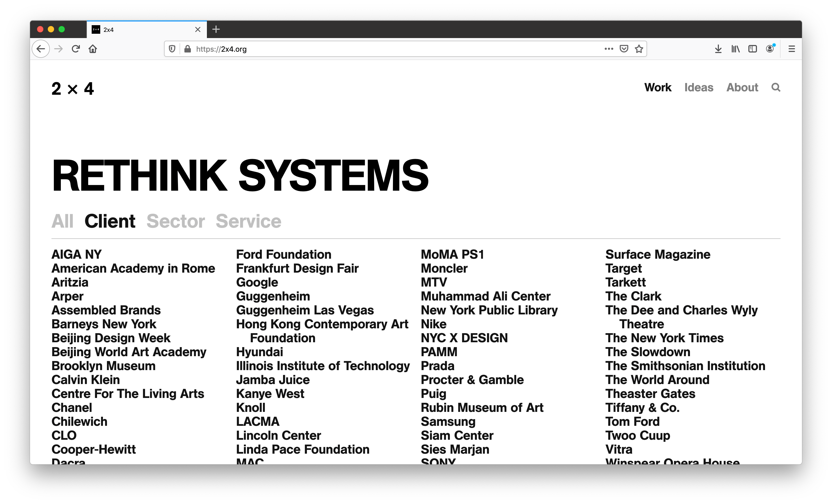The height and width of the screenshot is (504, 832).
Task: Toggle the sidebar view icon
Action: pos(752,49)
